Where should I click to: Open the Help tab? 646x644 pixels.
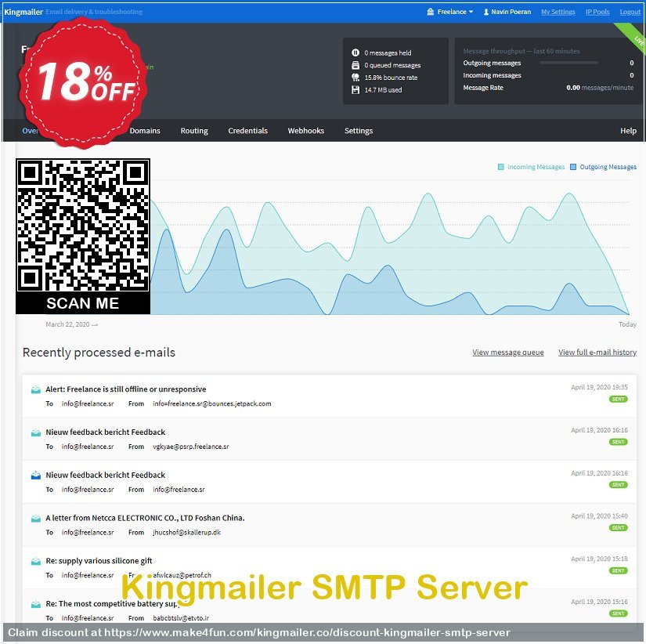click(628, 131)
